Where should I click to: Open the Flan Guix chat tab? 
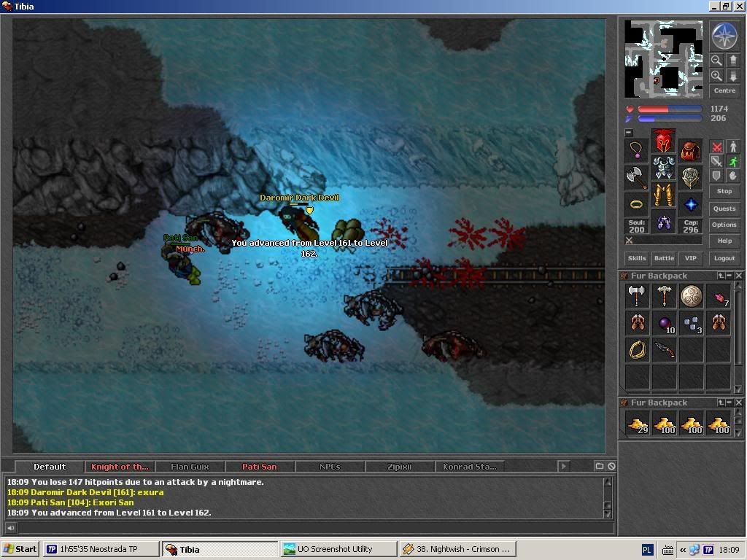pyautogui.click(x=190, y=467)
